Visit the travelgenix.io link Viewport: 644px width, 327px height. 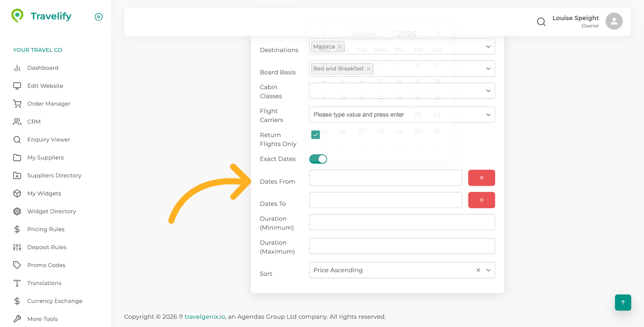tap(205, 316)
